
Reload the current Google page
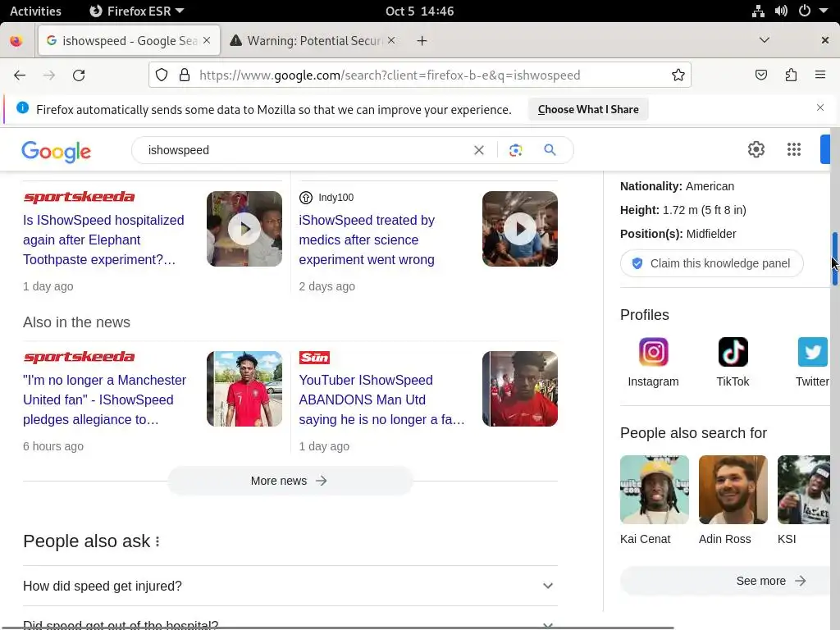(x=79, y=75)
